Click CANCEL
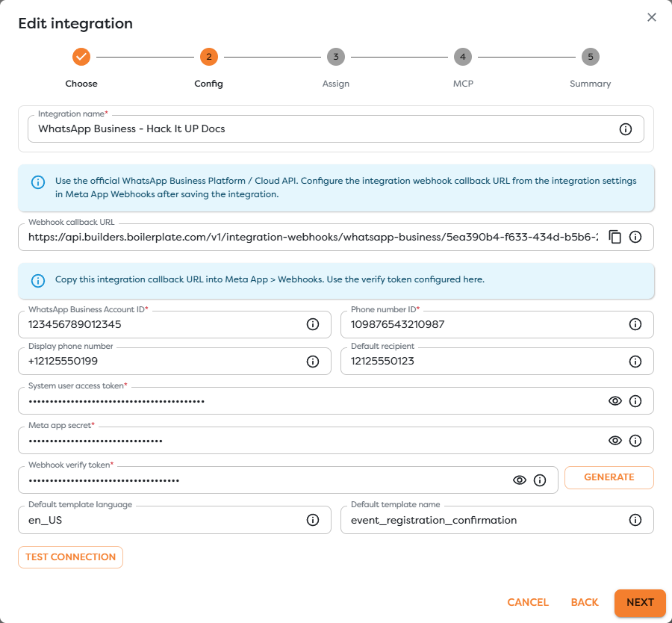The height and width of the screenshot is (623, 672). click(x=528, y=602)
